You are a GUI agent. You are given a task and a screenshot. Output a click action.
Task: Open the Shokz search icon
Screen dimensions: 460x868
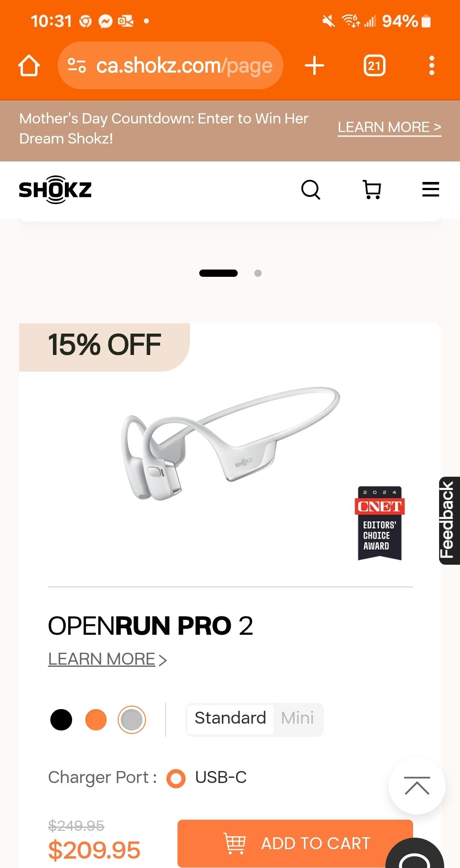coord(311,190)
